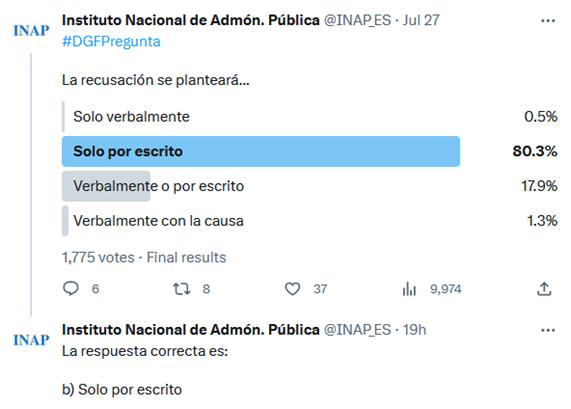Click the reply icon under the poll
The image size is (571, 409).
71,288
